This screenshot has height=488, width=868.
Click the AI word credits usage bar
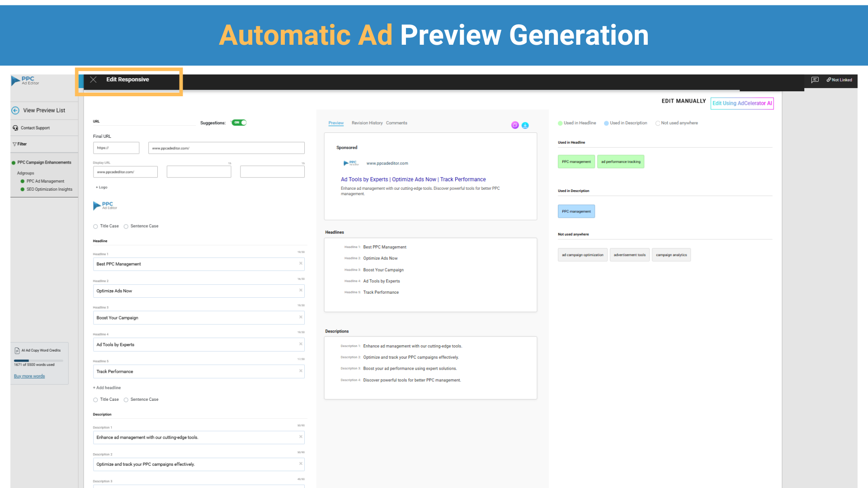pyautogui.click(x=38, y=361)
